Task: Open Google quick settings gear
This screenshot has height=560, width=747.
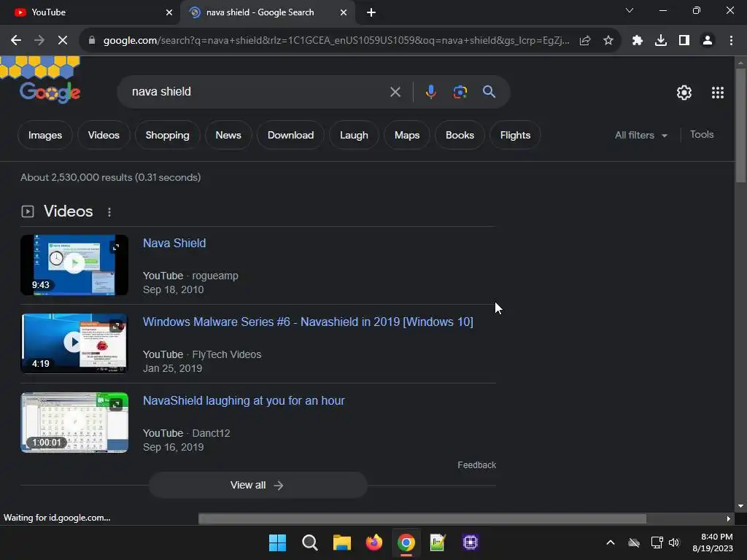Action: (684, 93)
